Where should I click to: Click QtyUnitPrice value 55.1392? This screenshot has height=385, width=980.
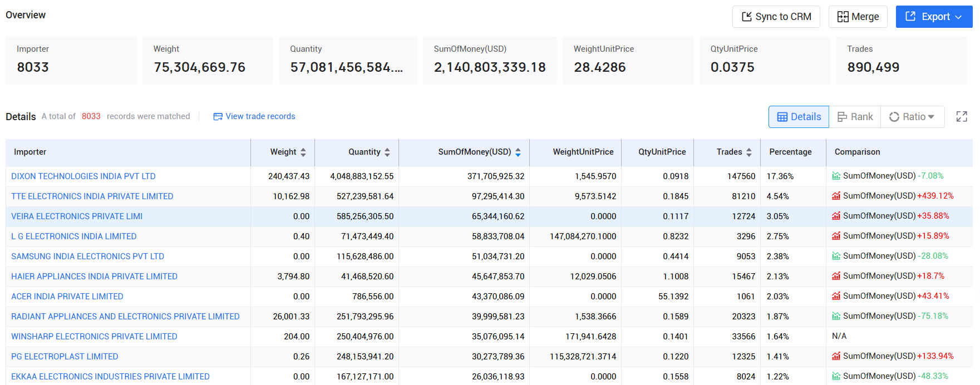click(x=673, y=297)
